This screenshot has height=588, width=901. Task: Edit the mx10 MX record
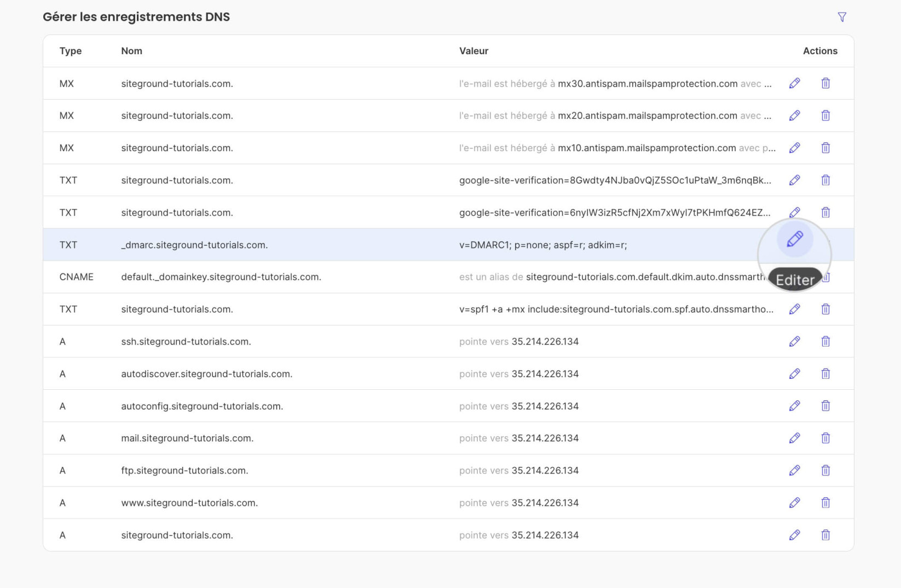coord(795,148)
